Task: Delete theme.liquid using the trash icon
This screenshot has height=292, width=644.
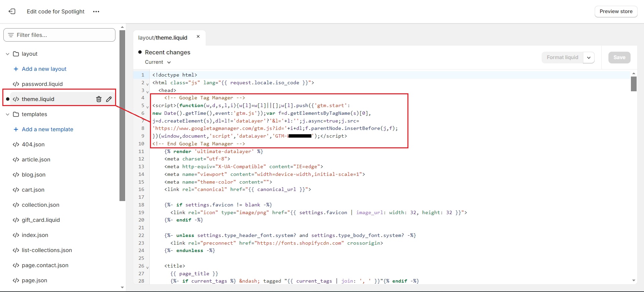Action: [99, 99]
